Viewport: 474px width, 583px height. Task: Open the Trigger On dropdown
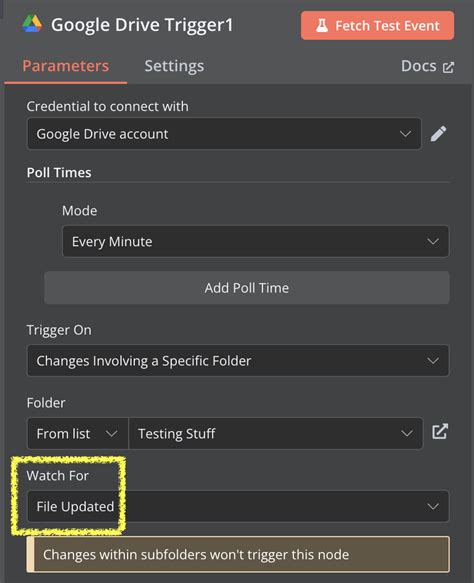238,361
